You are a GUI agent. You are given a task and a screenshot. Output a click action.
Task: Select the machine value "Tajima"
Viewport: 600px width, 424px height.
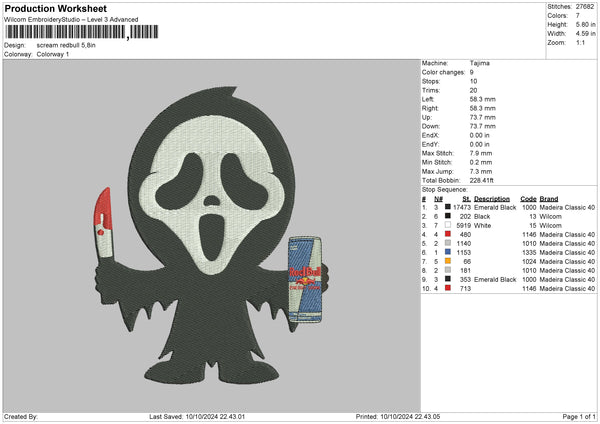pos(479,63)
